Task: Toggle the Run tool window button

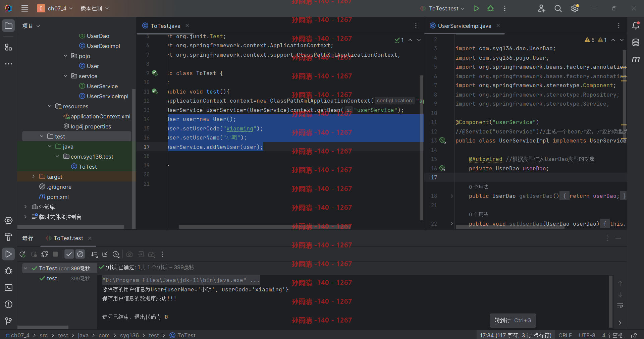Action: click(8, 254)
